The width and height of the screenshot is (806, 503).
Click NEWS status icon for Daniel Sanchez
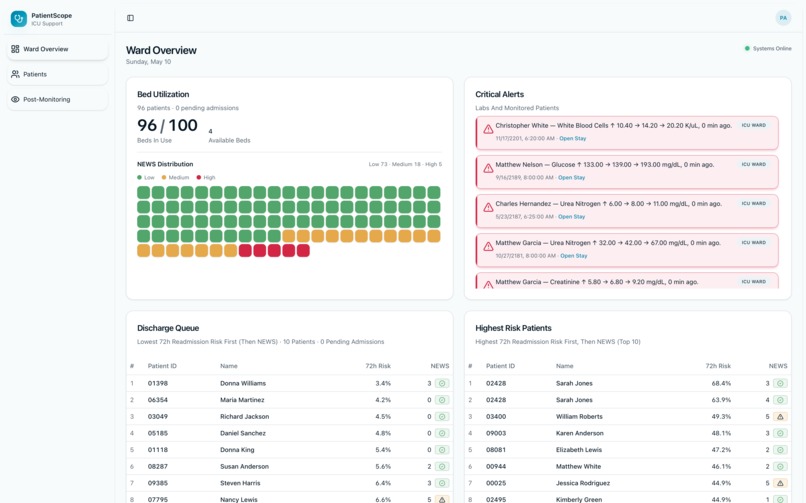[442, 433]
